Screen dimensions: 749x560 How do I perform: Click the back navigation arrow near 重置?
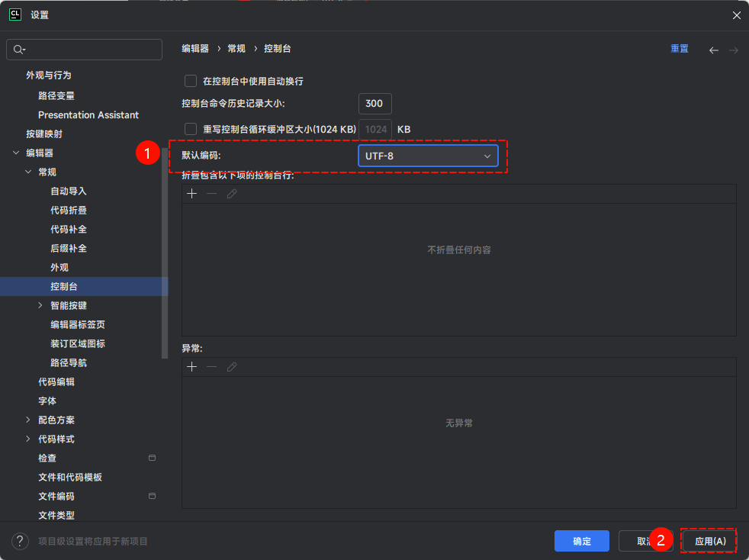coord(713,49)
